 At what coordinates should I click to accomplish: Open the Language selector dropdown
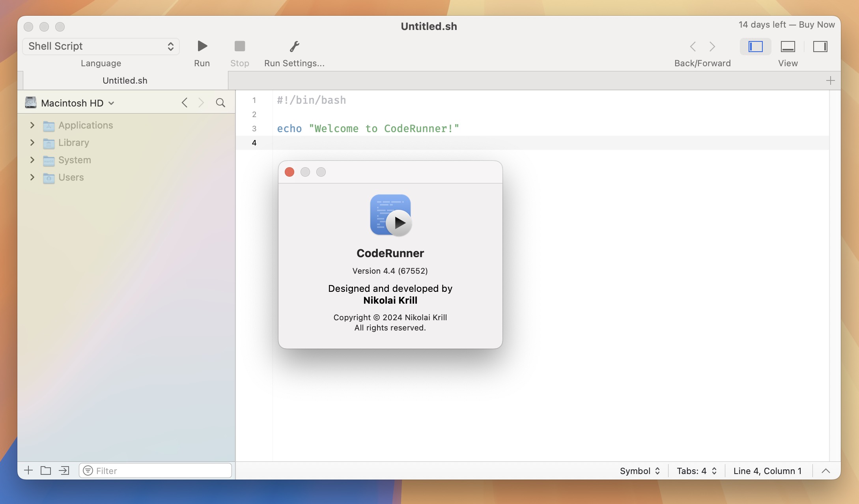100,46
